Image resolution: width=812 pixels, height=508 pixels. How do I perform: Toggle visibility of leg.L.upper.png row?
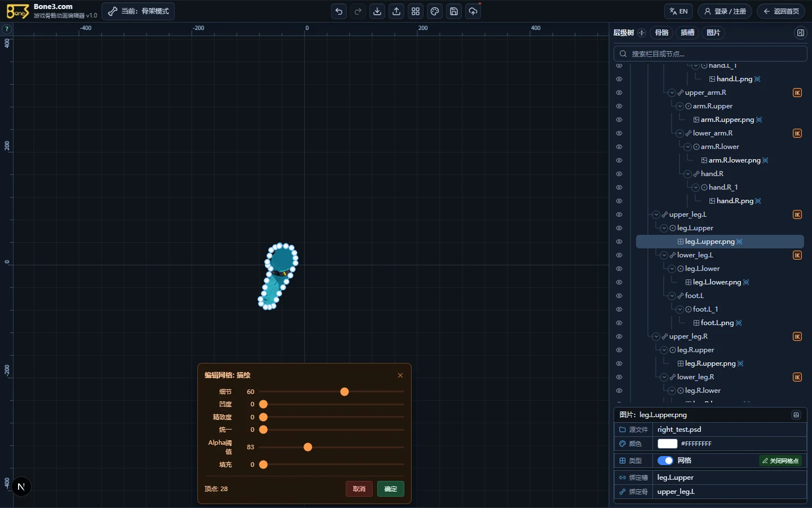619,242
